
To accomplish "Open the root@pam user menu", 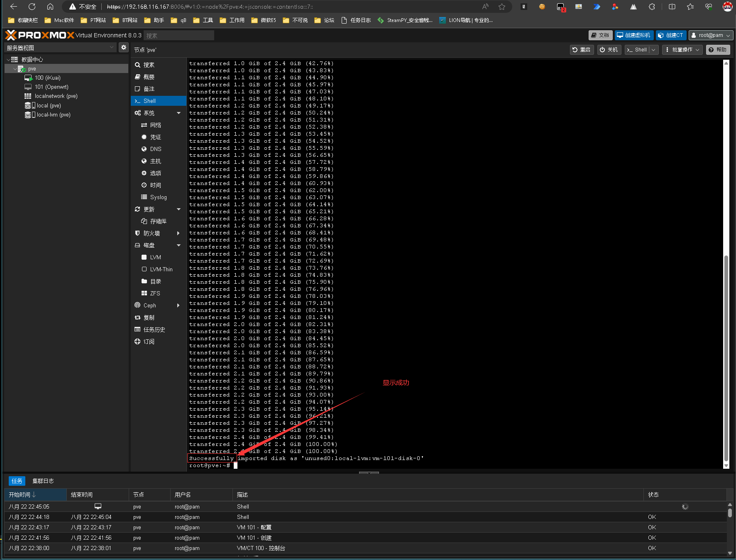I will tap(710, 35).
